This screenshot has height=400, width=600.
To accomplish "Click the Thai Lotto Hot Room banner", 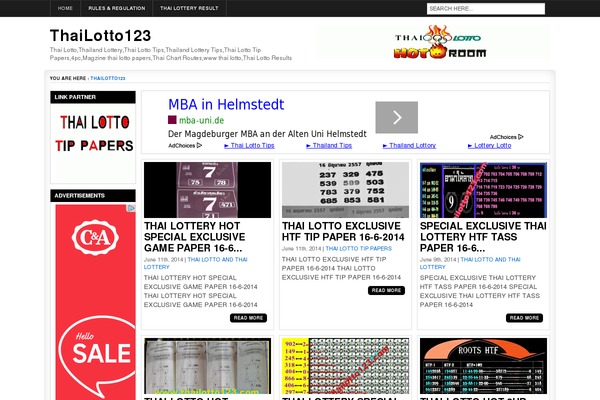I will tap(433, 42).
